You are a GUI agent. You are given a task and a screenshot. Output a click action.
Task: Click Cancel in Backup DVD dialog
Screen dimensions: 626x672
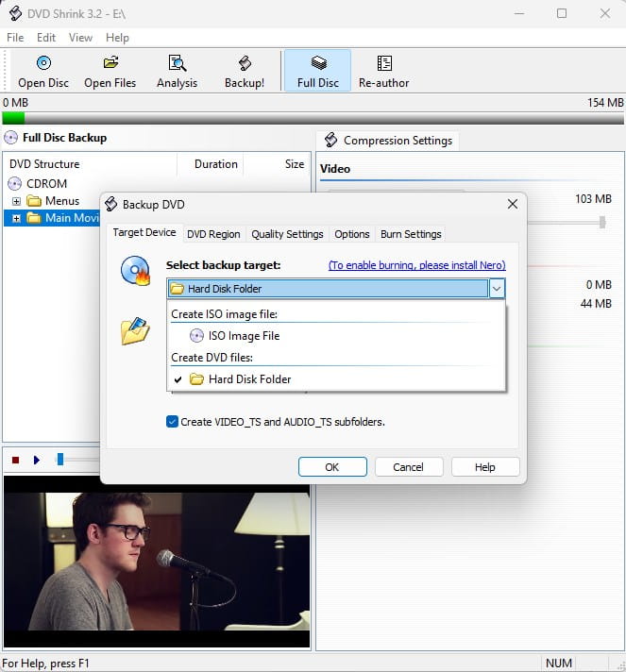tap(408, 466)
